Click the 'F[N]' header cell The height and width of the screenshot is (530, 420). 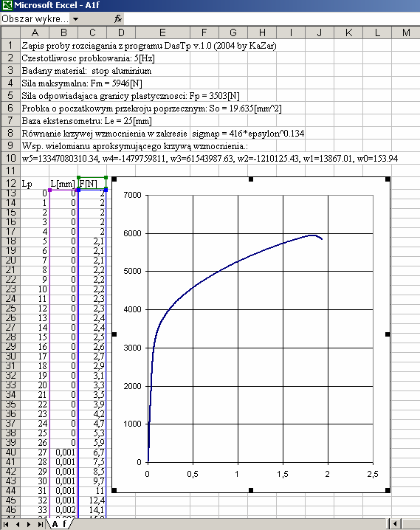tap(92, 184)
